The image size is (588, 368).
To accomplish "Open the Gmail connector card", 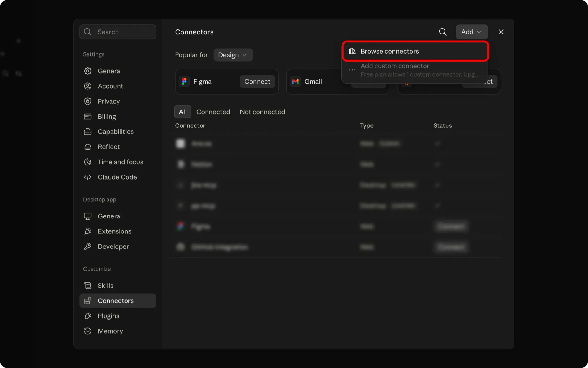I will (x=313, y=82).
